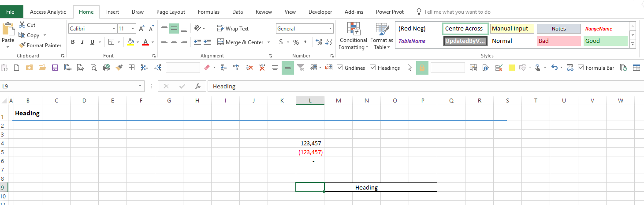Open the font size dropdown

pyautogui.click(x=133, y=29)
